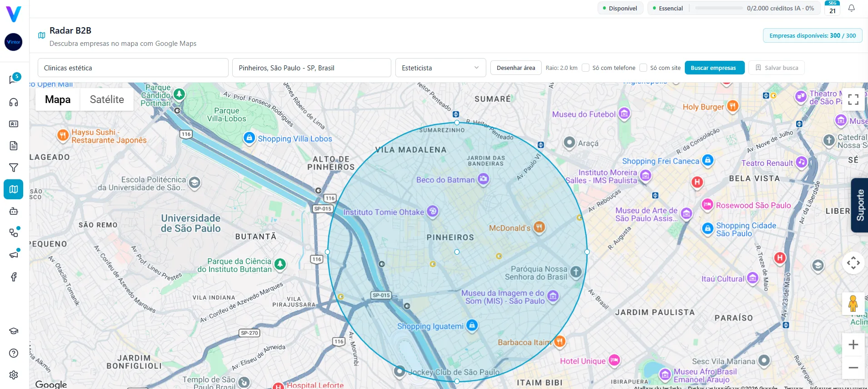
Task: Toggle fullscreen map view
Action: [853, 99]
